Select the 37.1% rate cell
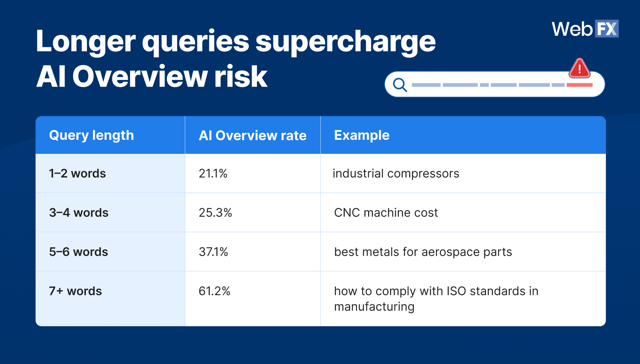640x364 pixels. (213, 252)
